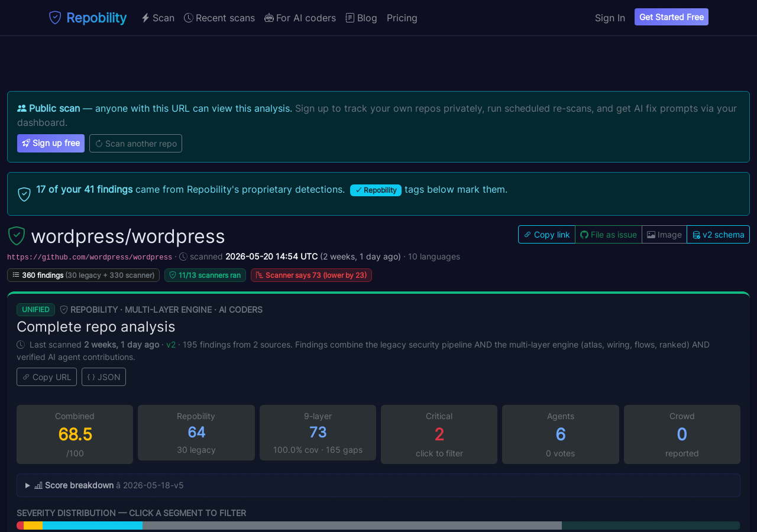Expand the Score breakdown section
This screenshot has width=757, height=532.
(378, 485)
